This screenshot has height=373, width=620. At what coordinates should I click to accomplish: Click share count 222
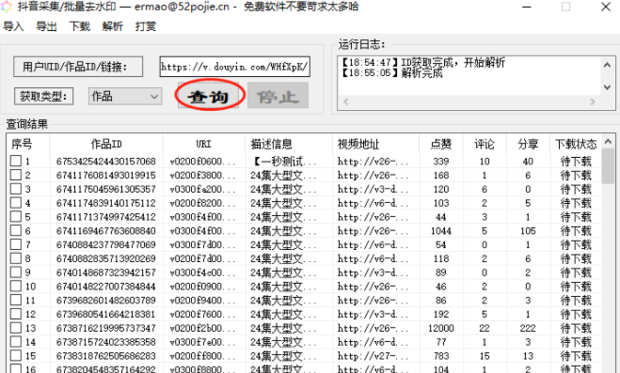[x=528, y=328]
